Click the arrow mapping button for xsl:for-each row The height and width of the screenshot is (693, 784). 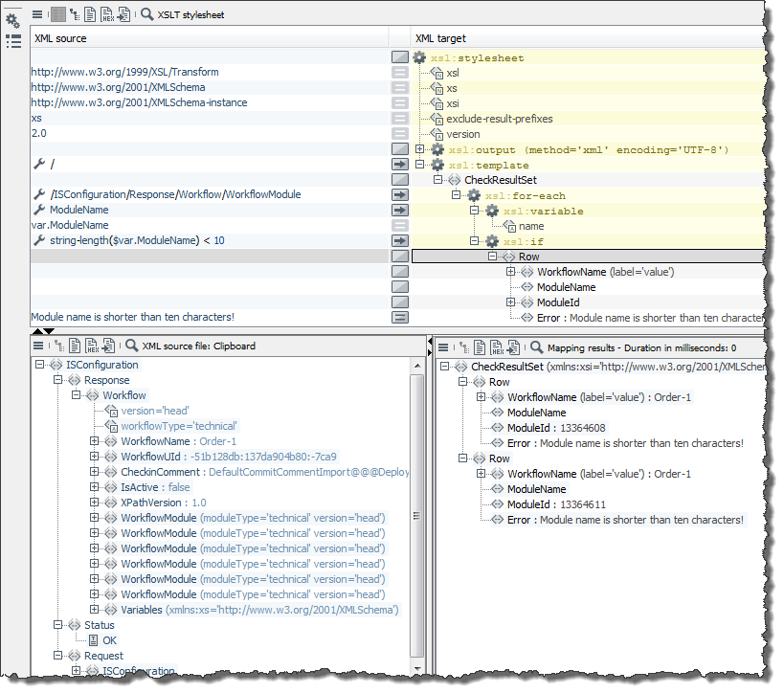[x=400, y=195]
